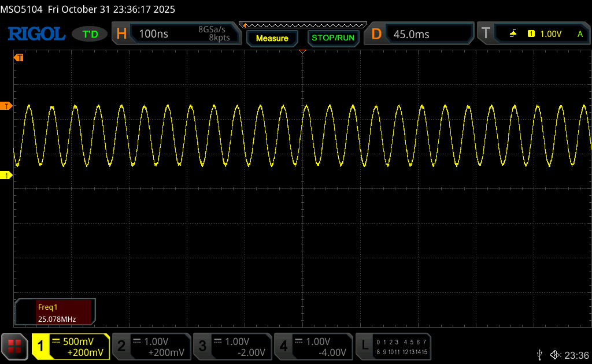Image resolution: width=592 pixels, height=364 pixels.
Task: Open the trigger T settings icon
Action: (486, 34)
